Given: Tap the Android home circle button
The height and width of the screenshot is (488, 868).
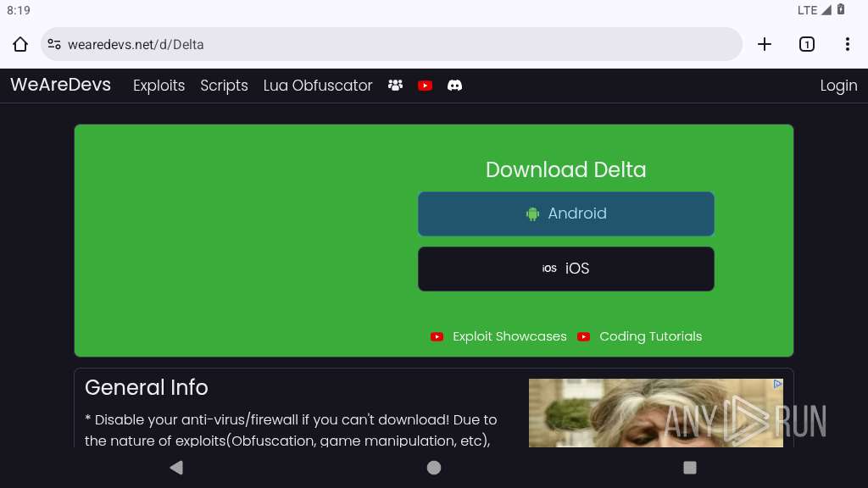Looking at the screenshot, I should pos(434,468).
